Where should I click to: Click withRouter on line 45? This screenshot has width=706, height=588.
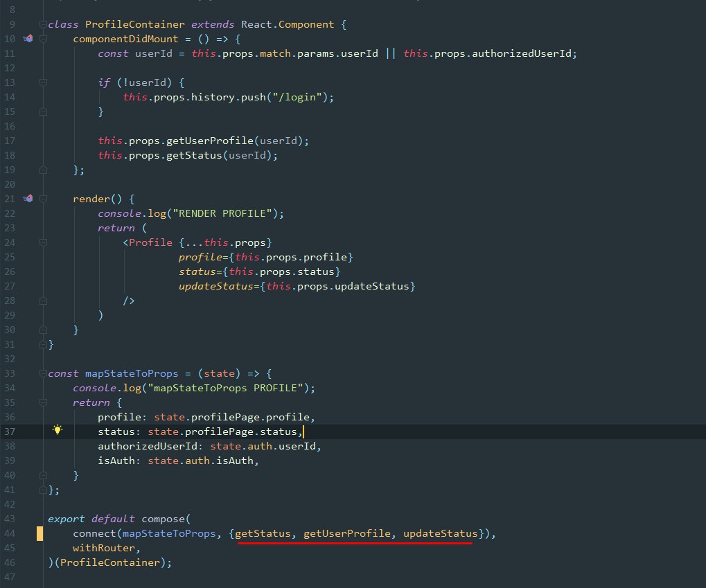(103, 548)
